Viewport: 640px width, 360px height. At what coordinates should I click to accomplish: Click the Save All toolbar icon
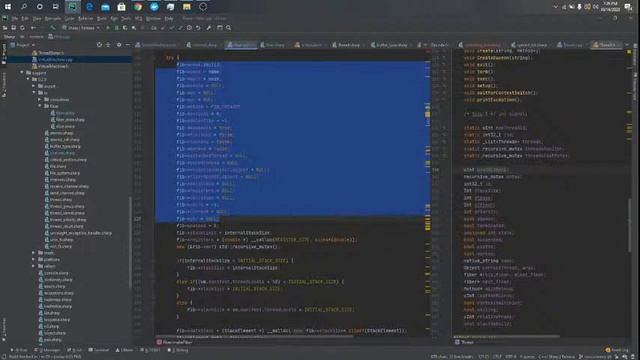click(x=13, y=28)
